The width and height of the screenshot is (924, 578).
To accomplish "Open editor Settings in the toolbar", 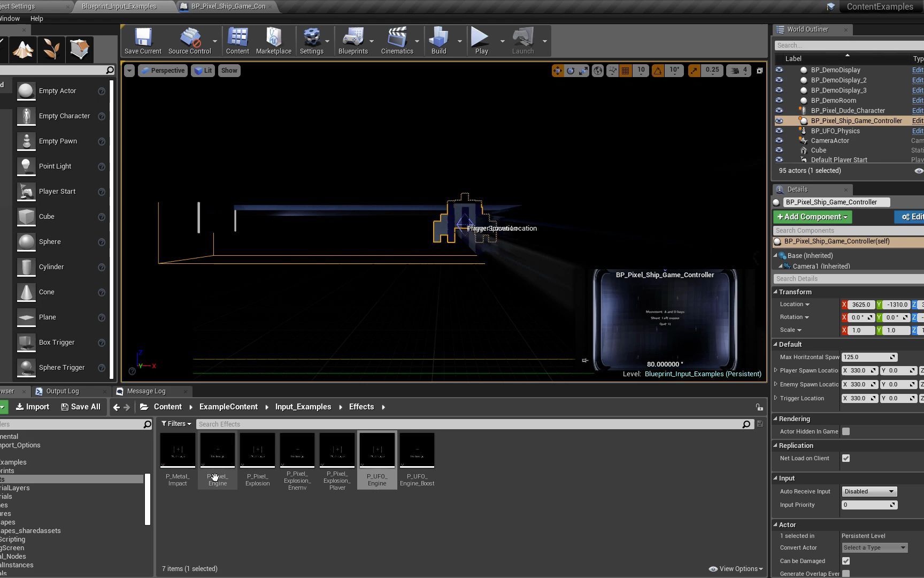I will tap(311, 41).
